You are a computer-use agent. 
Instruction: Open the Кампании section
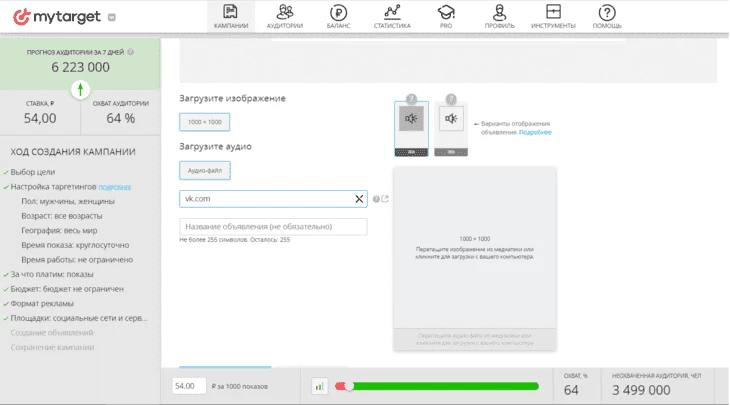click(x=230, y=17)
